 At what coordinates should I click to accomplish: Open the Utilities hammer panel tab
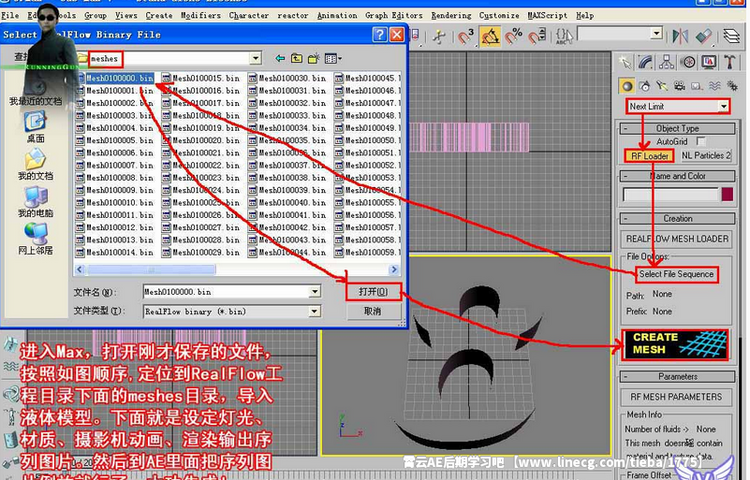click(729, 62)
